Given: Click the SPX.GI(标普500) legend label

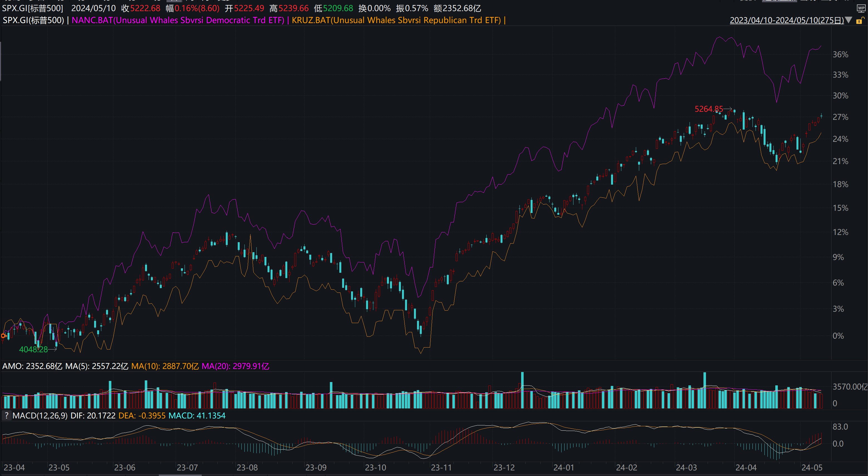Looking at the screenshot, I should pyautogui.click(x=33, y=20).
